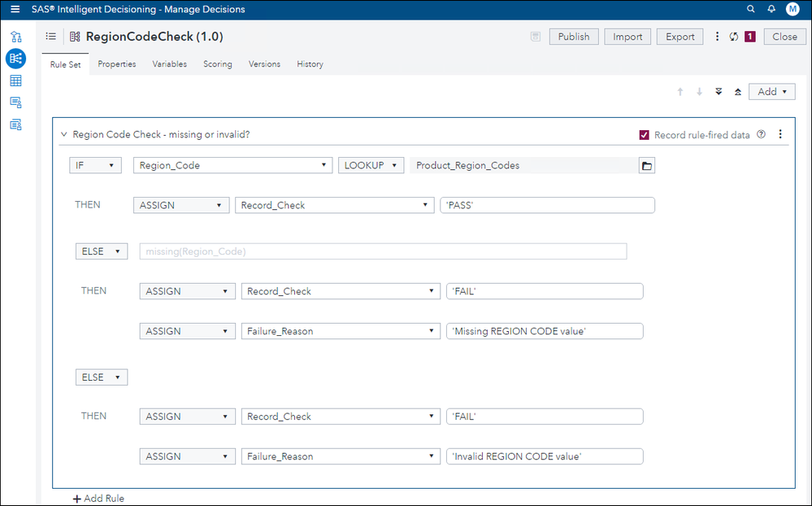
Task: Move rule to bottom arrow icon
Action: 719,92
